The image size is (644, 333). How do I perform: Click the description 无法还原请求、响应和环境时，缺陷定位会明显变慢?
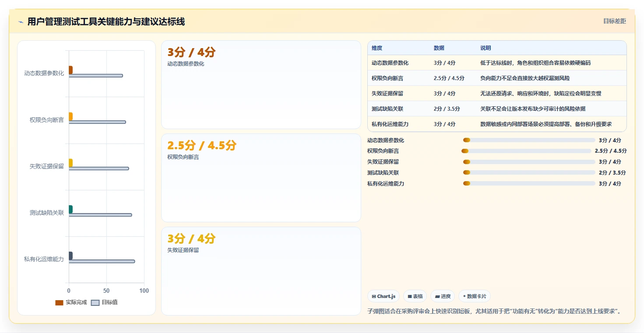coord(541,94)
